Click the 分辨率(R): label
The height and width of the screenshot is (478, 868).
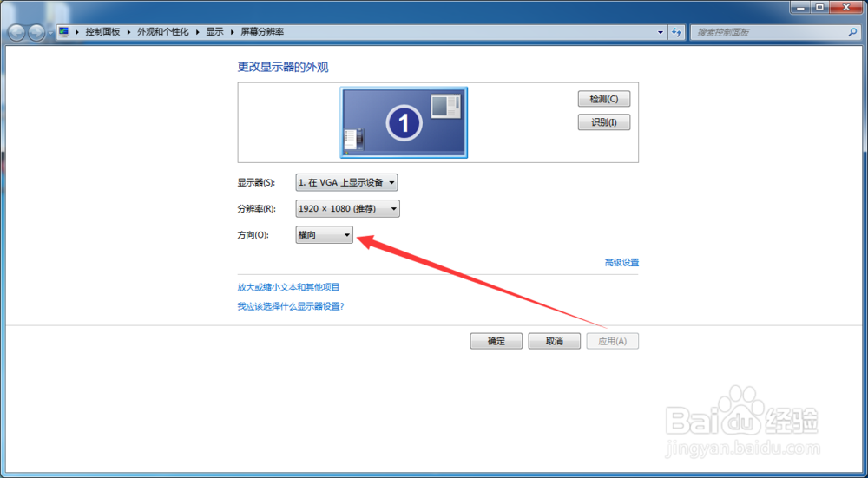click(256, 208)
